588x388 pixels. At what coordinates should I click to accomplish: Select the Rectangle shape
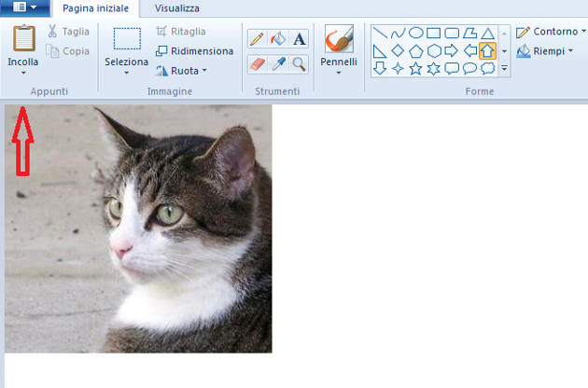(434, 33)
